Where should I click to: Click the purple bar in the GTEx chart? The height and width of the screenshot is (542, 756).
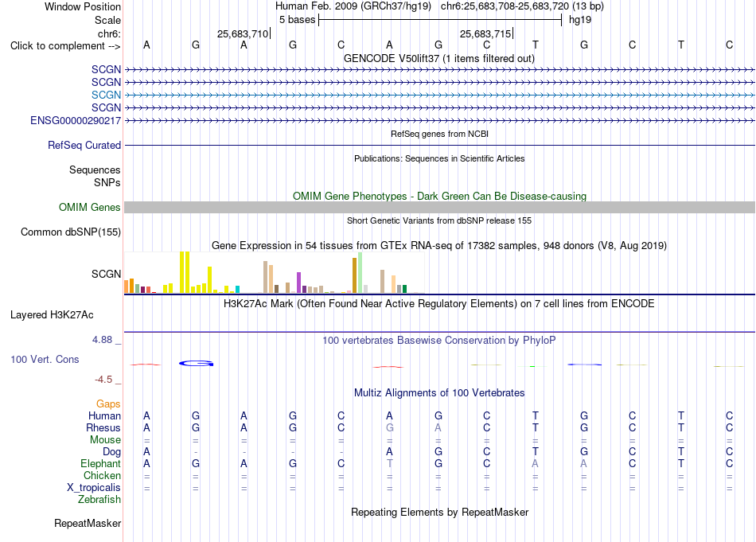click(299, 283)
